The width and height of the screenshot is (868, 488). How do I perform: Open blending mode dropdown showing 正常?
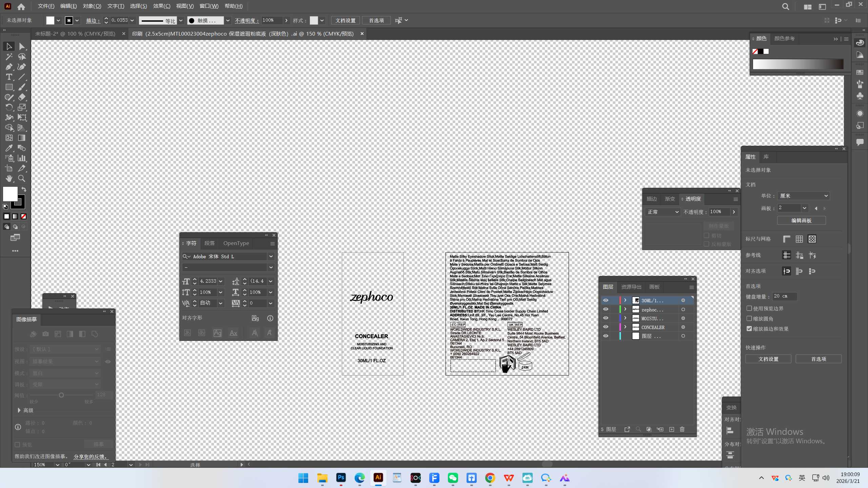coord(663,212)
